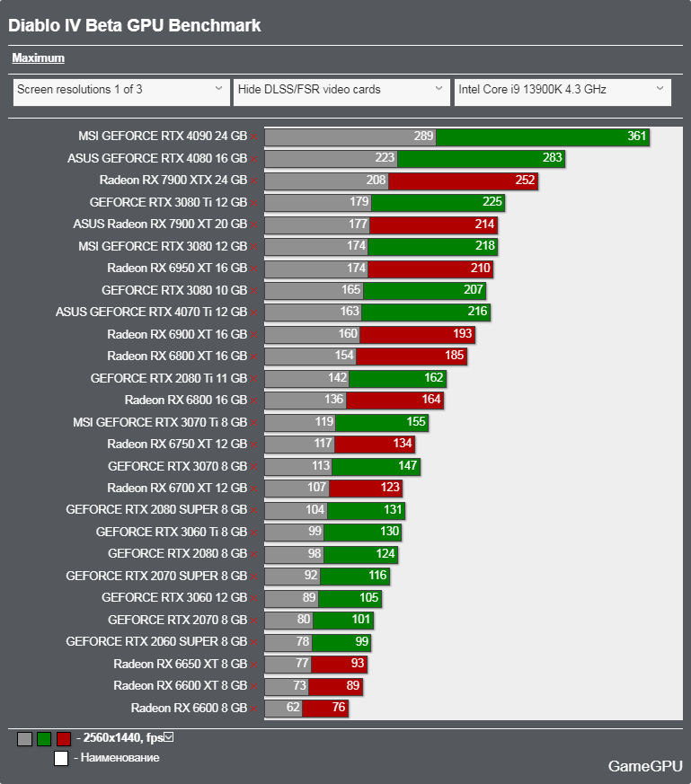The height and width of the screenshot is (784, 691).
Task: Click the 'Наименование' legend label
Action: click(120, 758)
